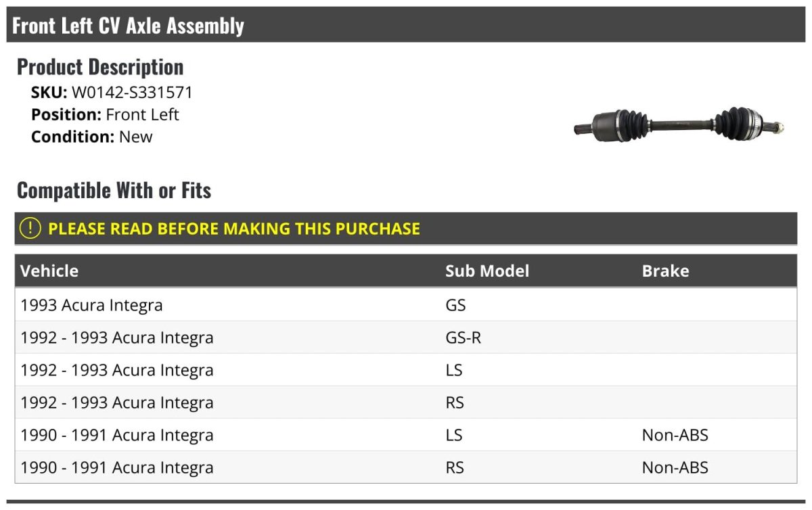
Task: Click the Vehicle column header
Action: 49,271
